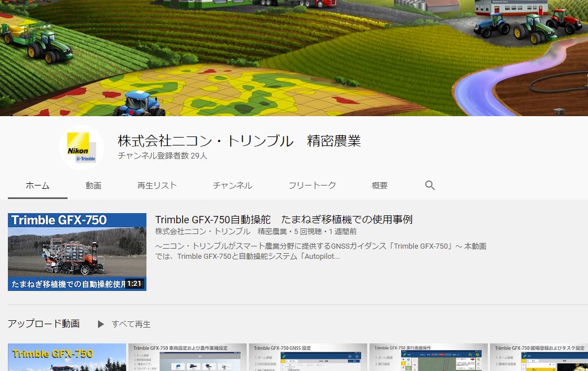Click subscriber count チャンネル登録者数 29人
The height and width of the screenshot is (371, 588).
(x=162, y=156)
